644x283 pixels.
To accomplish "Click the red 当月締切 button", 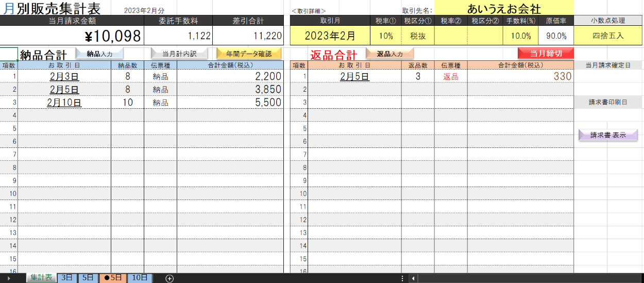I will click(546, 54).
